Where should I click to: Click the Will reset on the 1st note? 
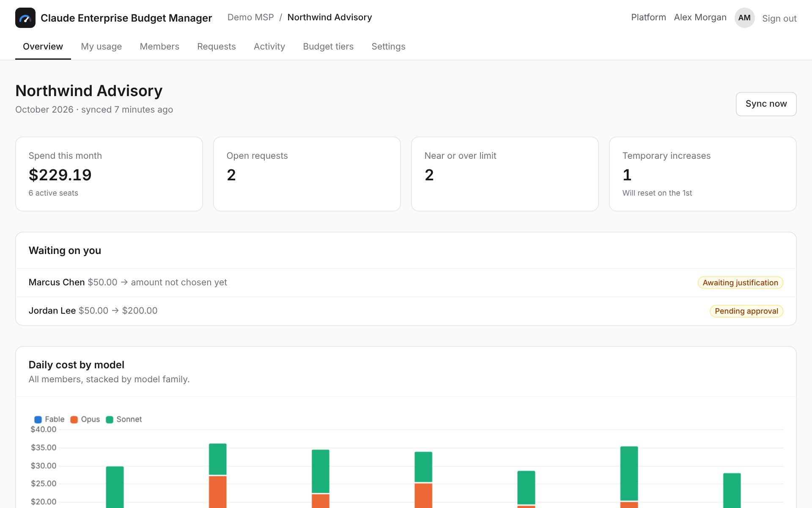point(657,193)
